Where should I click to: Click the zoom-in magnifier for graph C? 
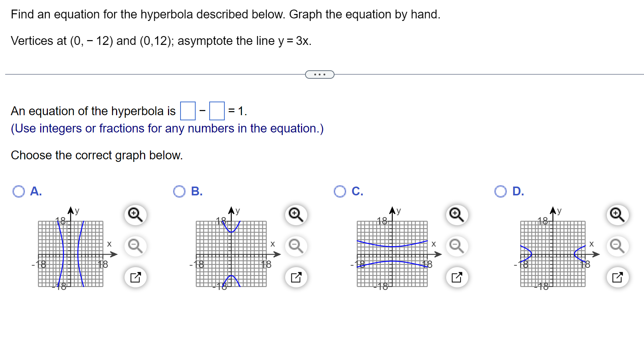click(x=456, y=215)
